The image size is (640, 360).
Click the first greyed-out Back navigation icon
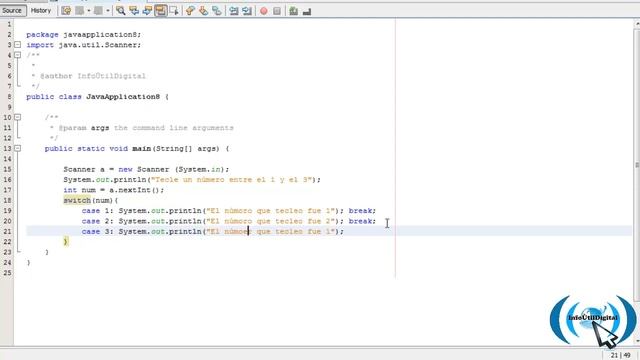[80, 11]
